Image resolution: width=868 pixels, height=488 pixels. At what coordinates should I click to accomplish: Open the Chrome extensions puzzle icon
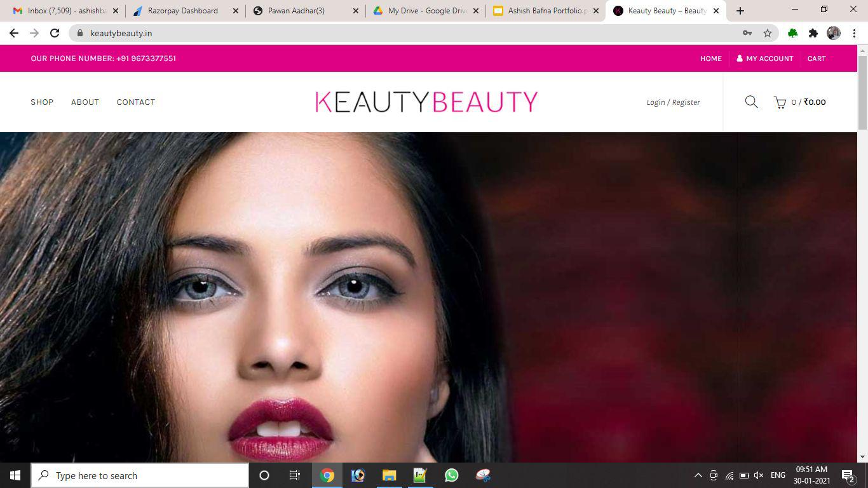813,33
